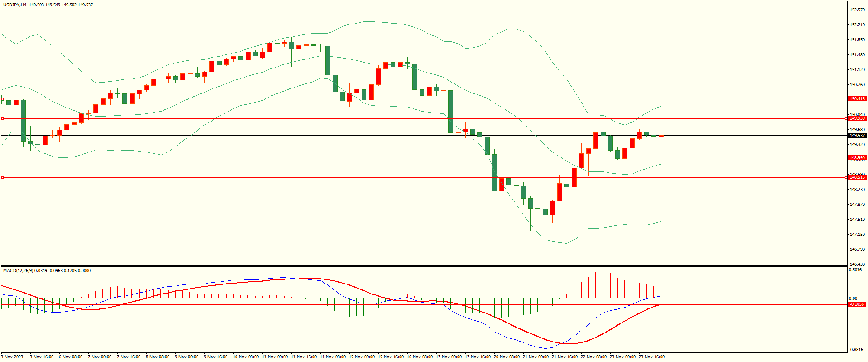The width and height of the screenshot is (868, 362).
Task: Click the 17 Nov 00:00 time label
Action: pyautogui.click(x=448, y=357)
